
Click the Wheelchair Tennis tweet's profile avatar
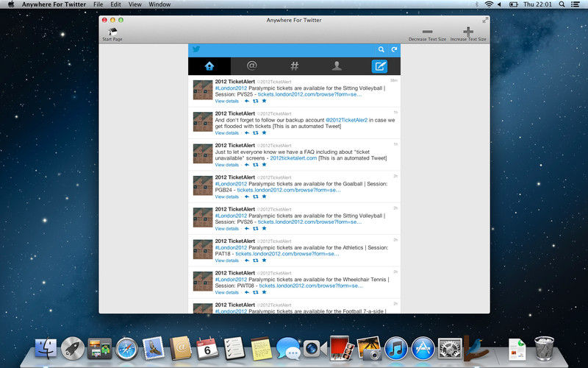(203, 281)
